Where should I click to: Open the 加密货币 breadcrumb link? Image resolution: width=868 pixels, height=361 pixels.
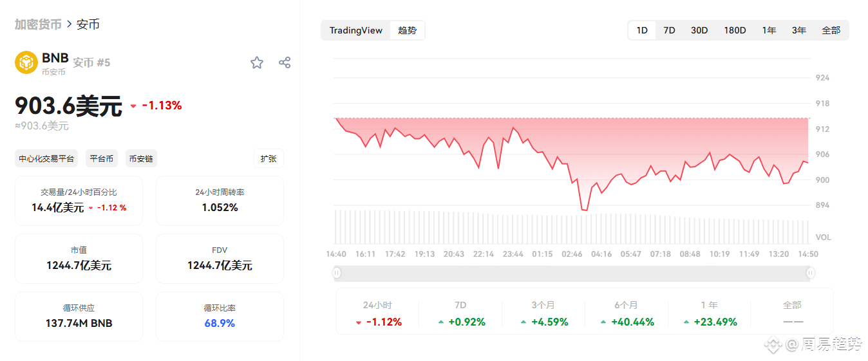click(38, 24)
